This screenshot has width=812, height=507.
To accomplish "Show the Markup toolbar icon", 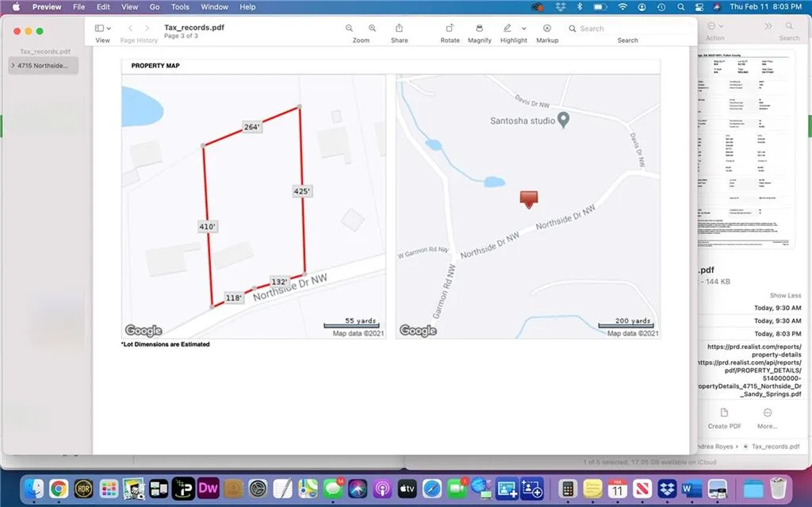I will pyautogui.click(x=547, y=28).
